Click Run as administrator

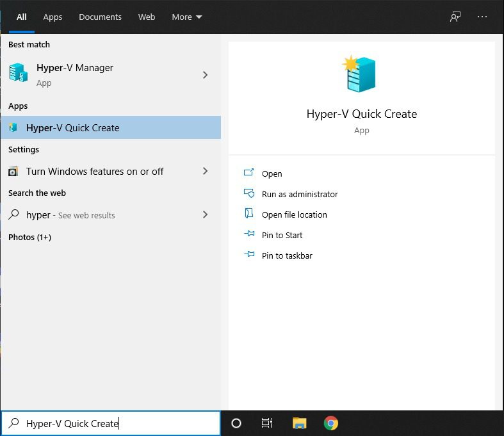click(299, 194)
